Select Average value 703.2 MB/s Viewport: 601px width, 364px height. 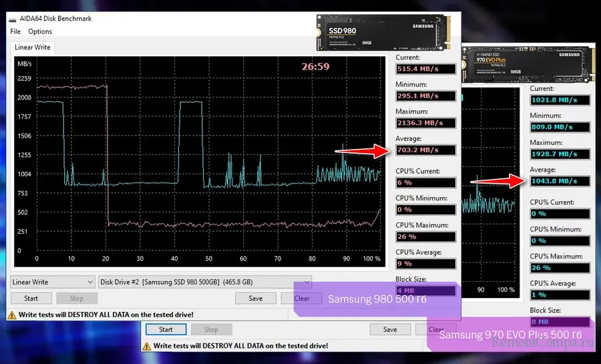(426, 150)
